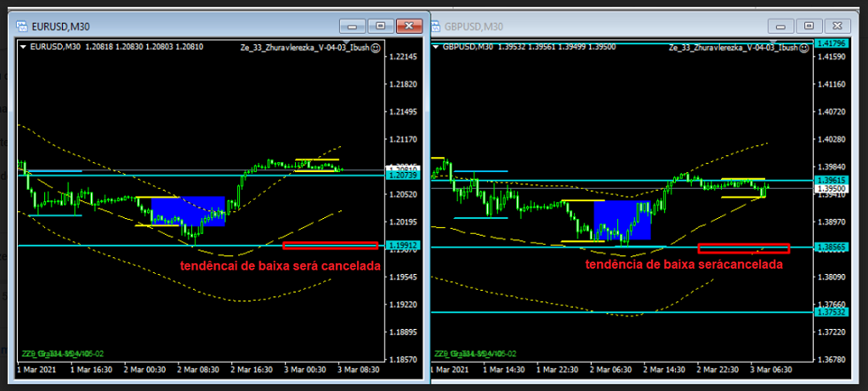Click the 1.40280 price axis value

[x=833, y=139]
